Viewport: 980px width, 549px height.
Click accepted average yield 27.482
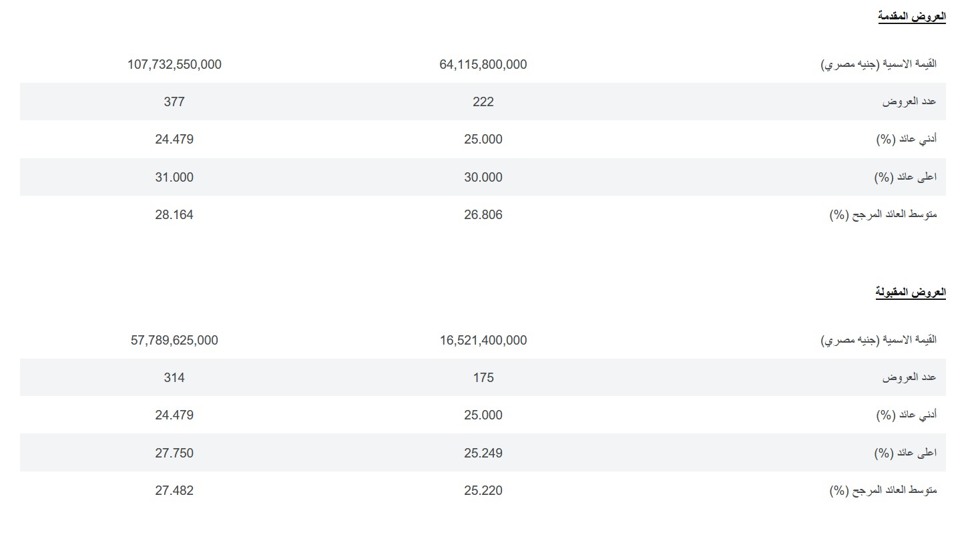tap(174, 491)
